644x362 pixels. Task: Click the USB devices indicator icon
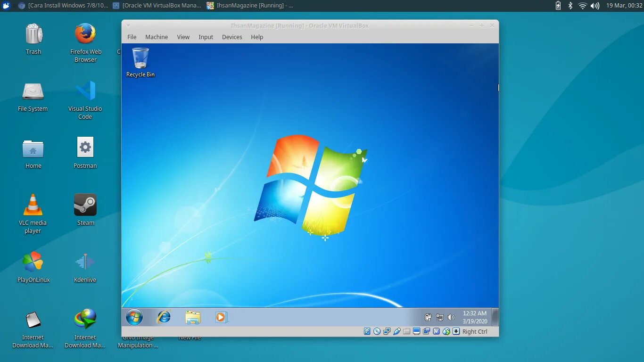point(397,331)
